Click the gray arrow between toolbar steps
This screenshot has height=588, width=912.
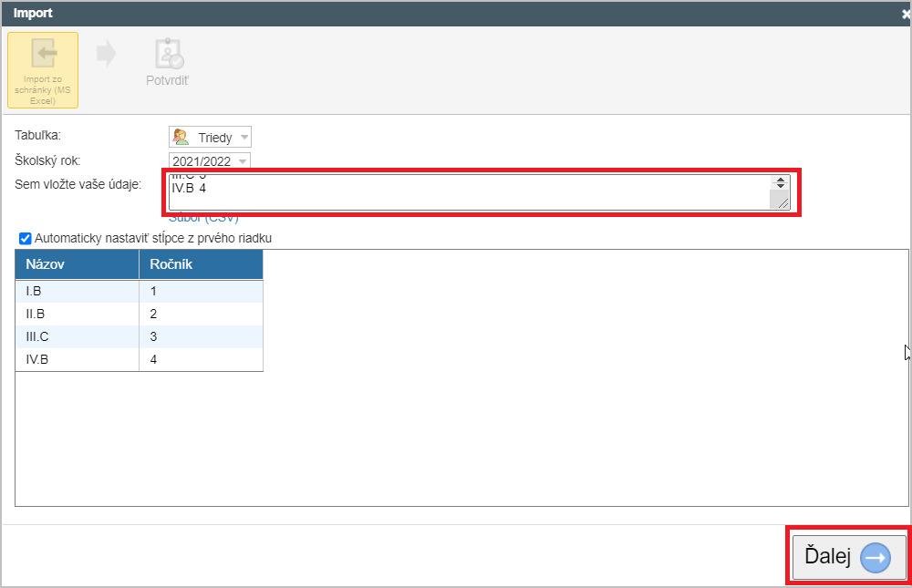click(106, 54)
